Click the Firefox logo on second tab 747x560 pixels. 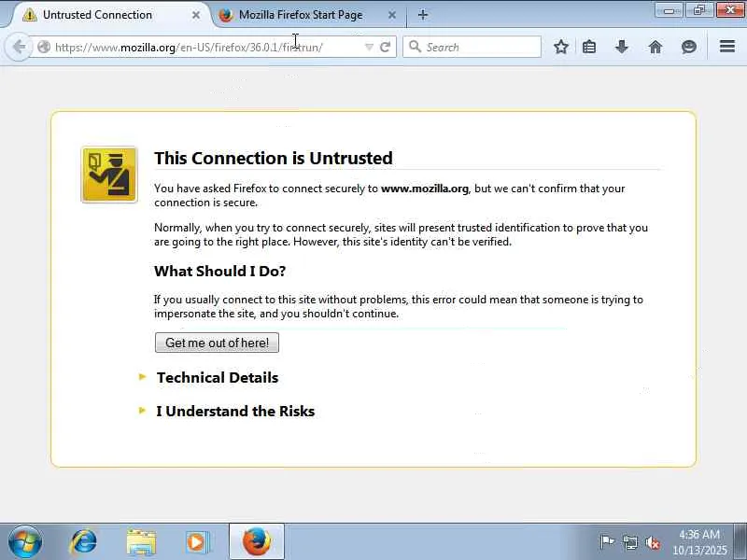click(226, 15)
